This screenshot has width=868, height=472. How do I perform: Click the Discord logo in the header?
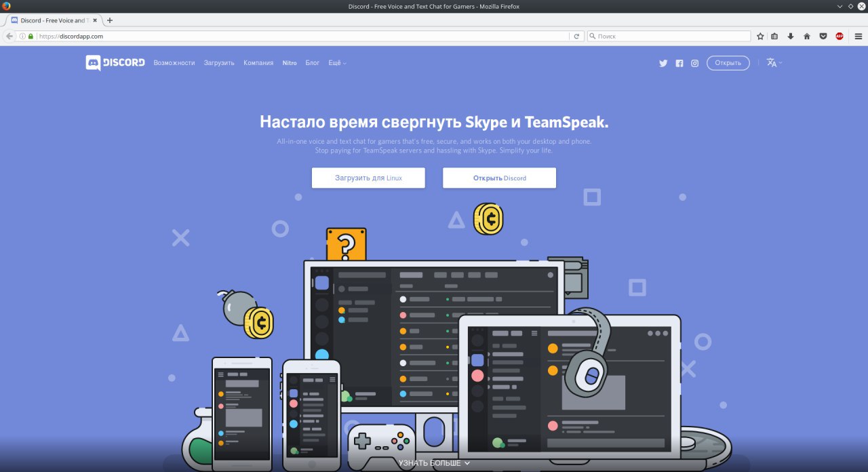pos(115,62)
